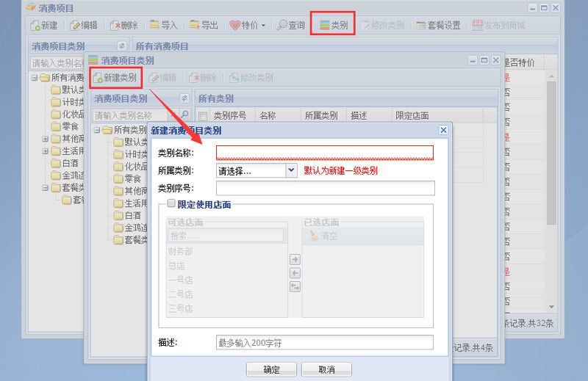Click 发布到商城 in the toolbar
The height and width of the screenshot is (381, 588).
click(499, 26)
